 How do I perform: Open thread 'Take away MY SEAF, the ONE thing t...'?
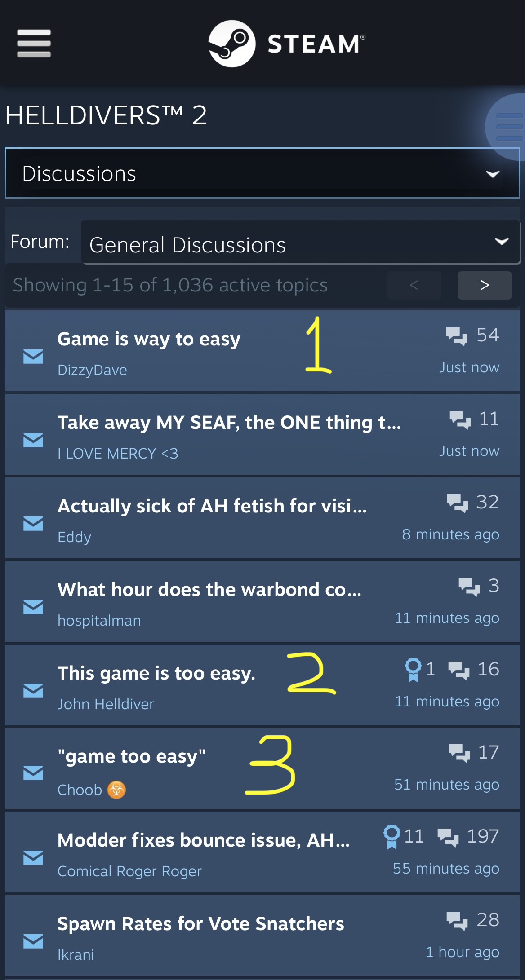pyautogui.click(x=229, y=423)
